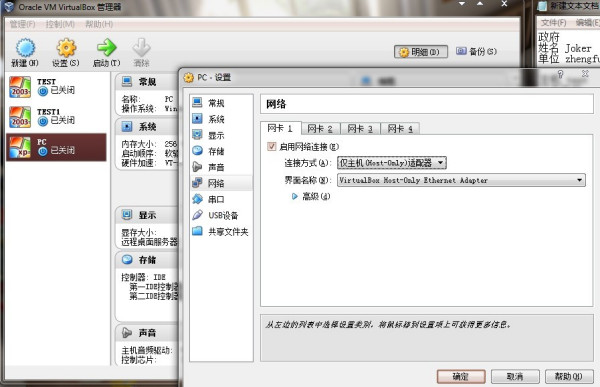Screen dimensions: 600x387
Task: Start the VM with 启动 green arrow
Action: click(106, 47)
